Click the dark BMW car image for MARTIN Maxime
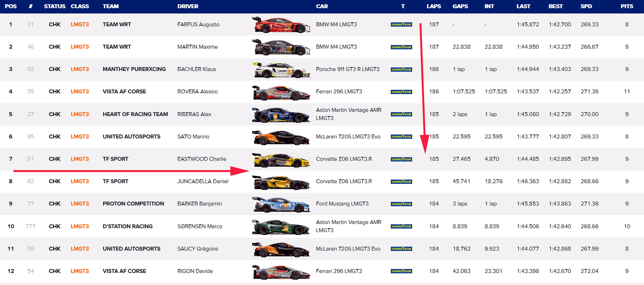The width and height of the screenshot is (644, 285). point(281,47)
